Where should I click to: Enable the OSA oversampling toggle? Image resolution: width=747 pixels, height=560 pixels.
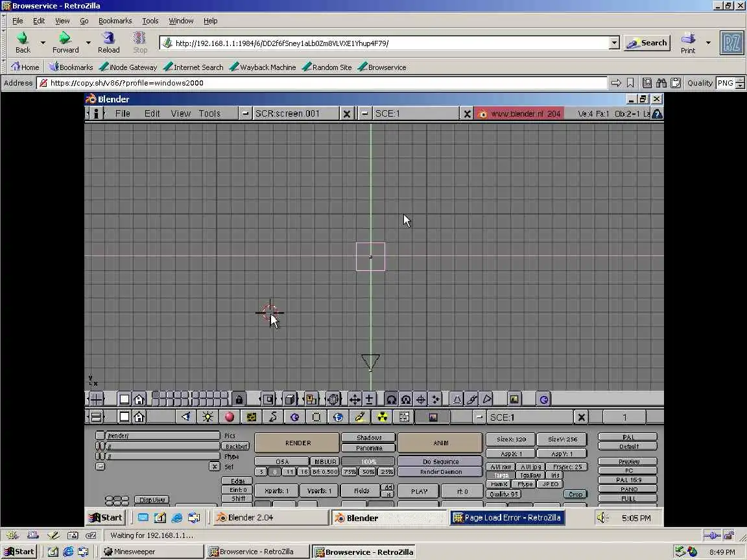[281, 461]
